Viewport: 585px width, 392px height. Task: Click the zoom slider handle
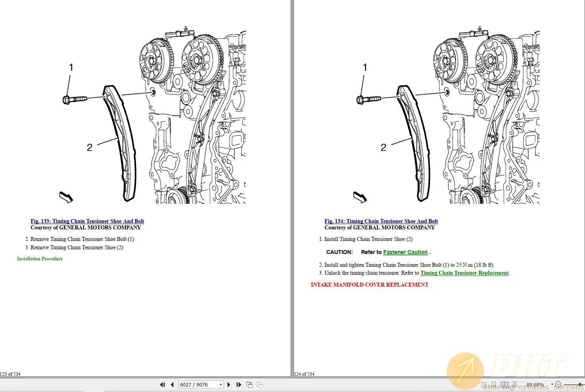(x=580, y=384)
